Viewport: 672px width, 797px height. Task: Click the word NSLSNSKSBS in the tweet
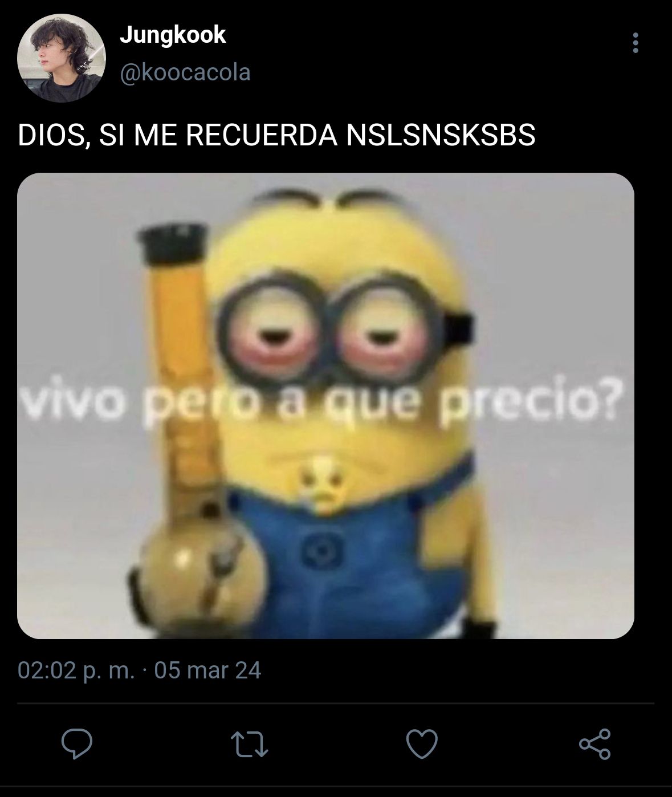tap(441, 136)
